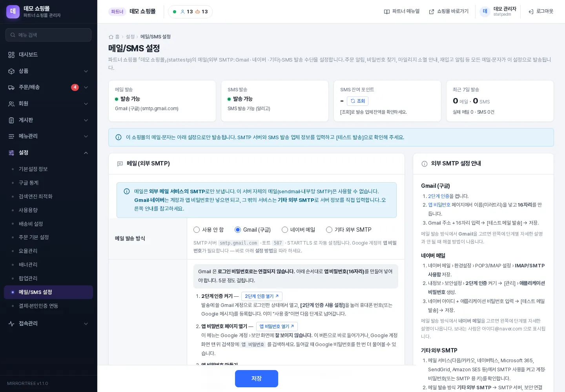Viewport: 565px width, 392px height.
Task: Click the external link icon beside 쇼핑몰 바로가기
Action: 432,12
